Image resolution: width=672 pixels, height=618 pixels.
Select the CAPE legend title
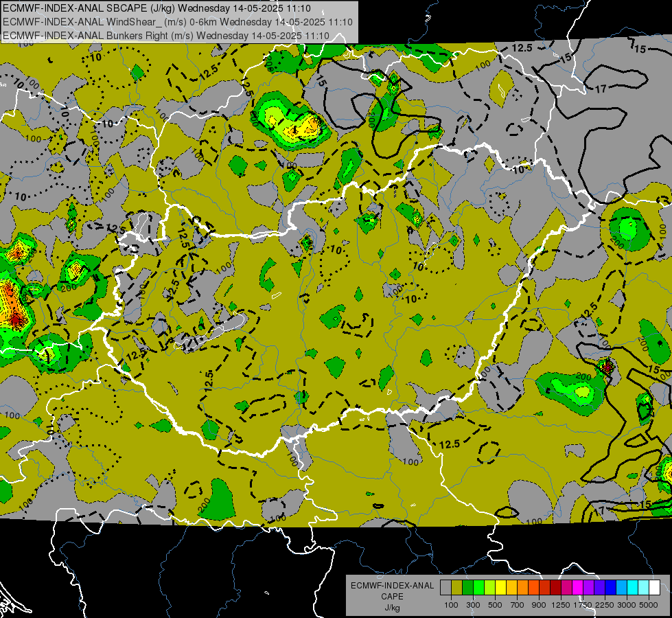pyautogui.click(x=392, y=597)
